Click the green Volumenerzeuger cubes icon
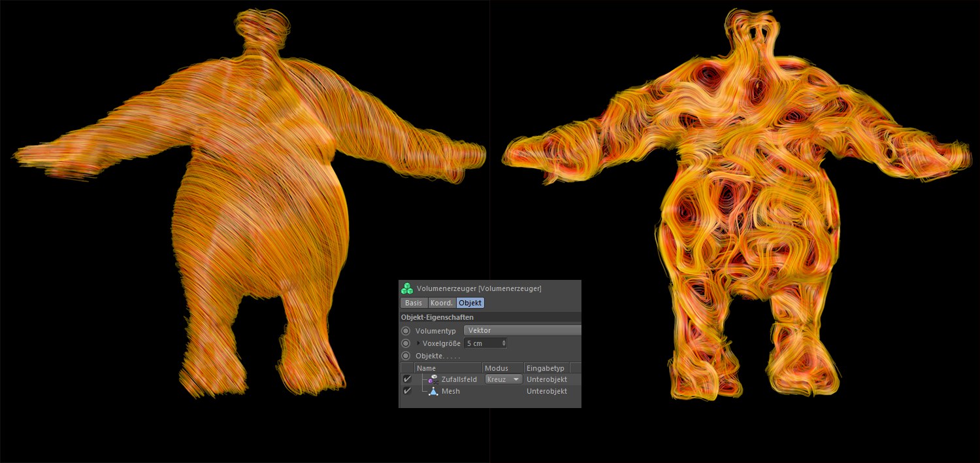This screenshot has width=980, height=463. pyautogui.click(x=407, y=288)
